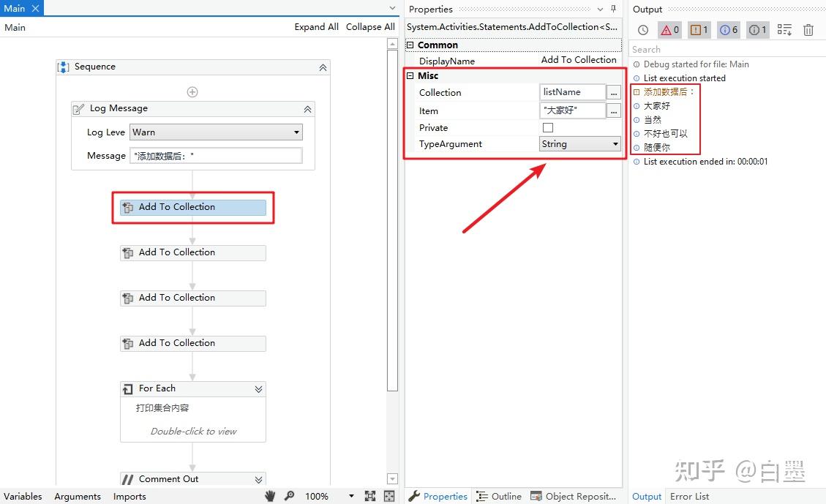Switch to the Error List tab
Viewport: 826px width, 504px height.
tap(689, 496)
